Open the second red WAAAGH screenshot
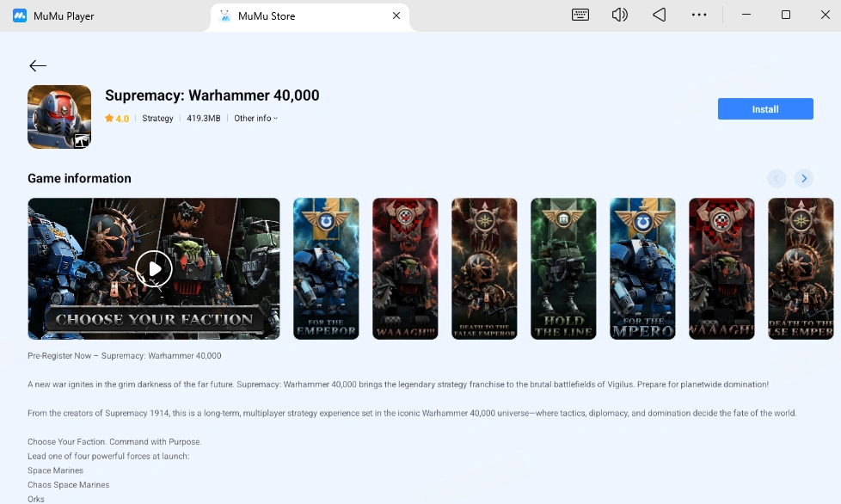The height and width of the screenshot is (504, 841). (722, 268)
